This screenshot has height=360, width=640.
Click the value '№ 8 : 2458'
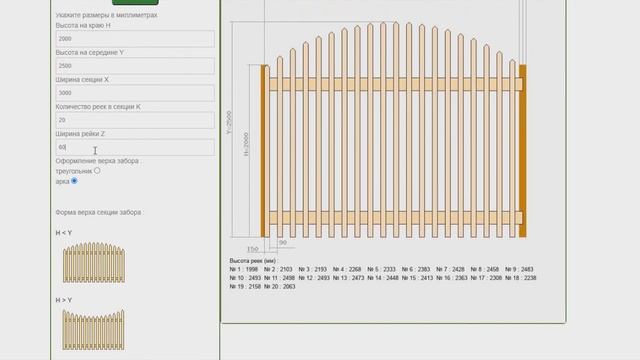click(485, 269)
